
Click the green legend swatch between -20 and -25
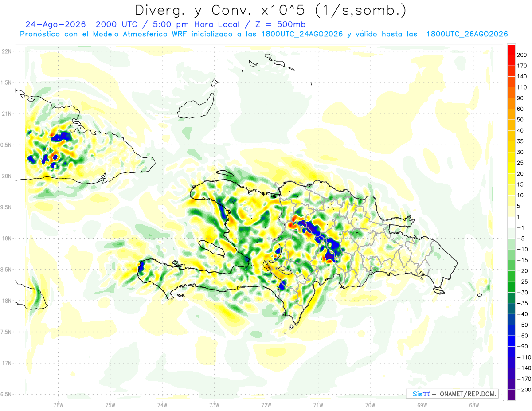pos(511,276)
